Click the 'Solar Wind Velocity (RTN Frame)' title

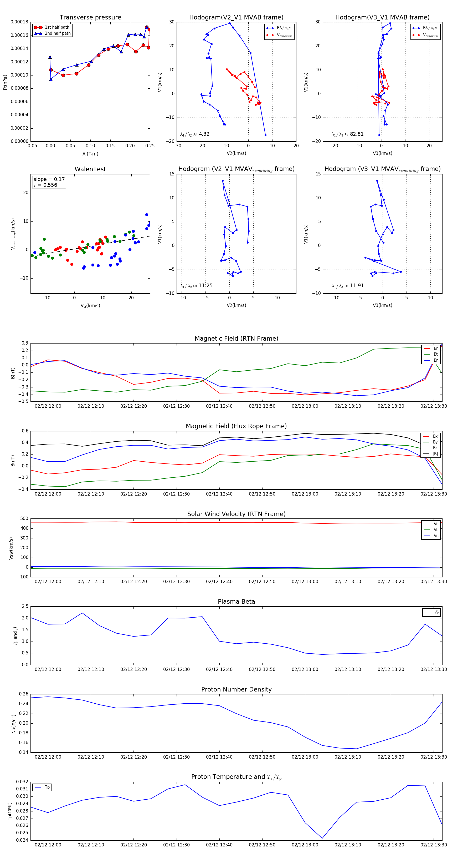click(x=236, y=514)
